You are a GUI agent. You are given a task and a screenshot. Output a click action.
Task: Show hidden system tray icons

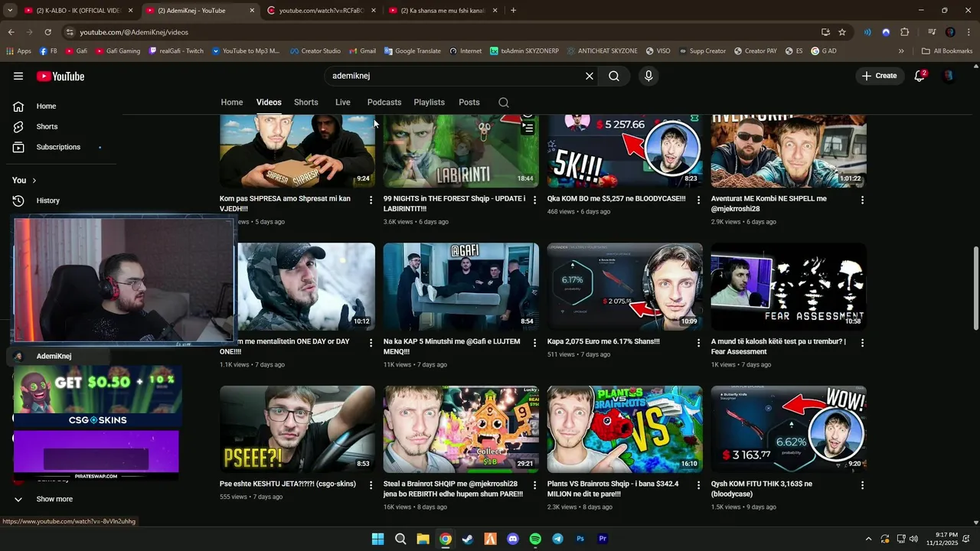click(x=868, y=539)
